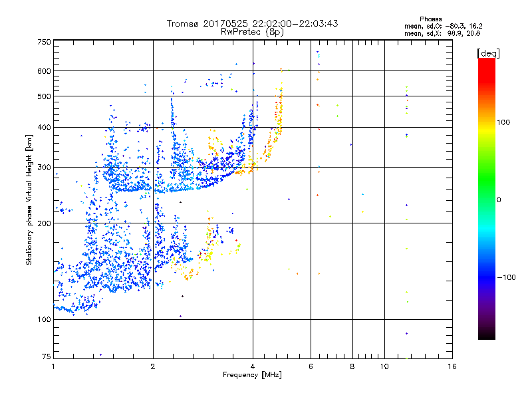Select the 'mean, sd,O: -80.3, 16.2' line
The image size is (532, 399).
(443, 26)
